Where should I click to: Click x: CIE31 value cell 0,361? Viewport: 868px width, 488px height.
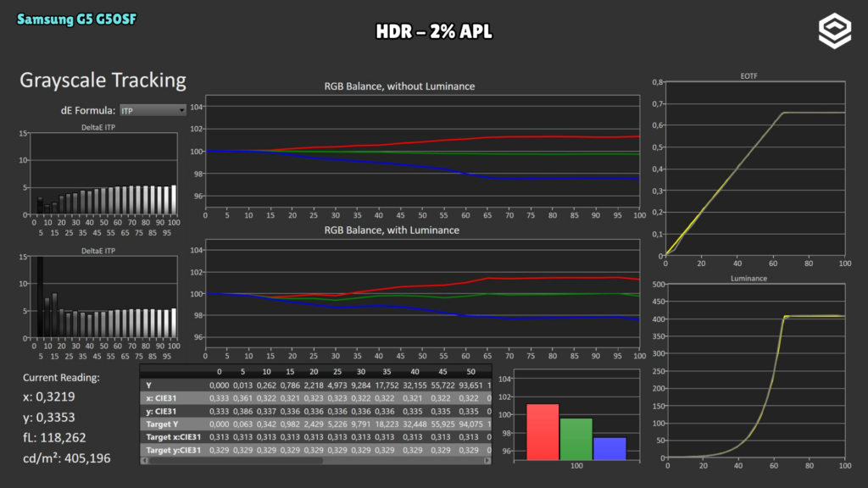click(242, 398)
